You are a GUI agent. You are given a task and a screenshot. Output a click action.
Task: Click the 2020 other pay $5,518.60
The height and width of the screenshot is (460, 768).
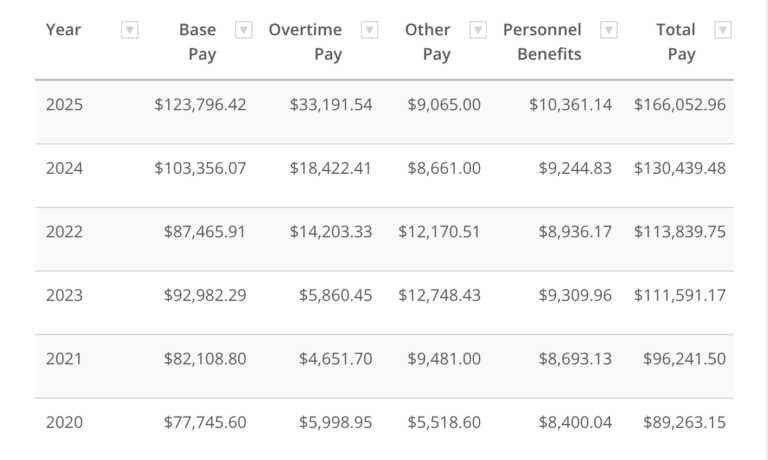444,423
